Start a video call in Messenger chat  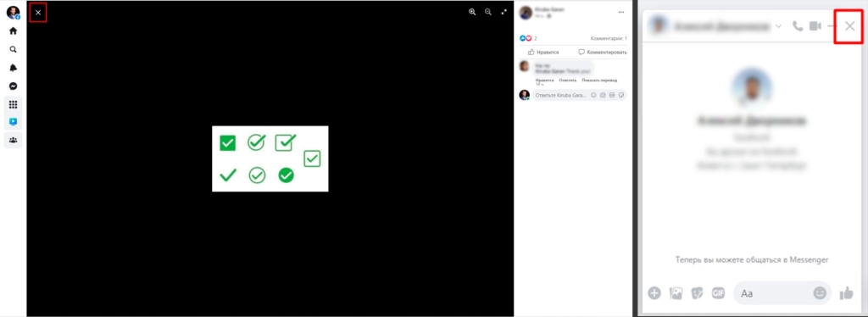pos(815,26)
